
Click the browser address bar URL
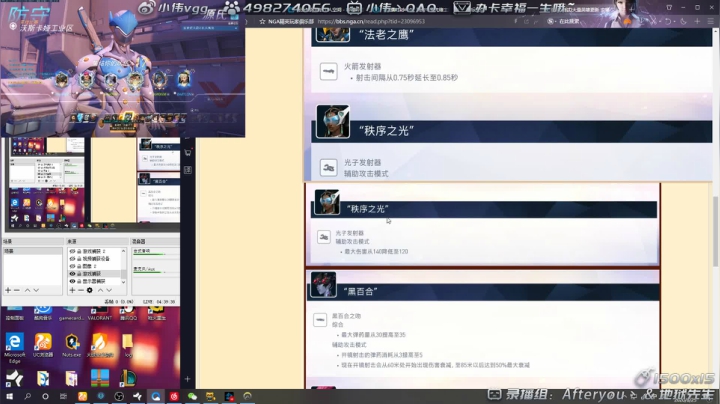click(x=371, y=22)
